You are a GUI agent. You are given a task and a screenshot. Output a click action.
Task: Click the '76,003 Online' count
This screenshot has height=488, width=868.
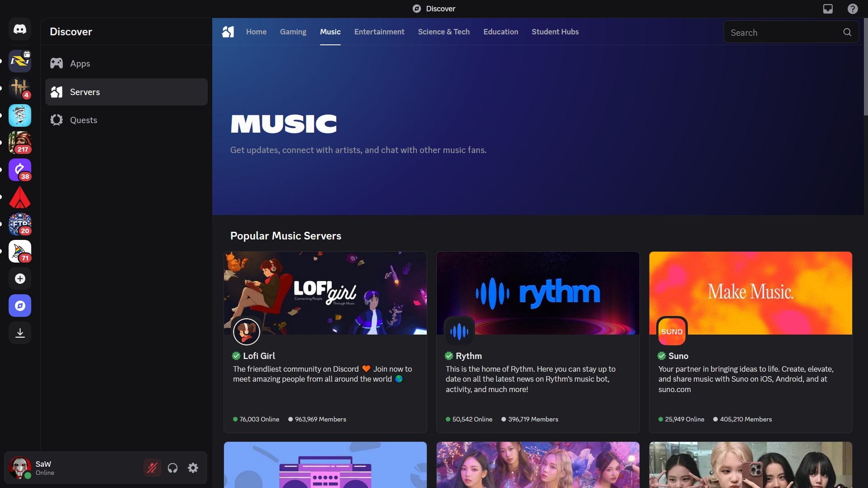click(259, 419)
